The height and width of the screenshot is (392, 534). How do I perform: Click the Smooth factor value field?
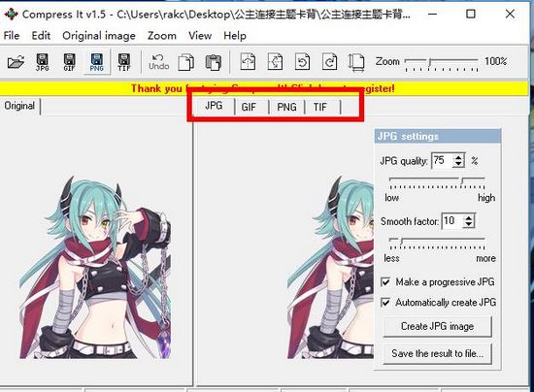click(x=452, y=221)
